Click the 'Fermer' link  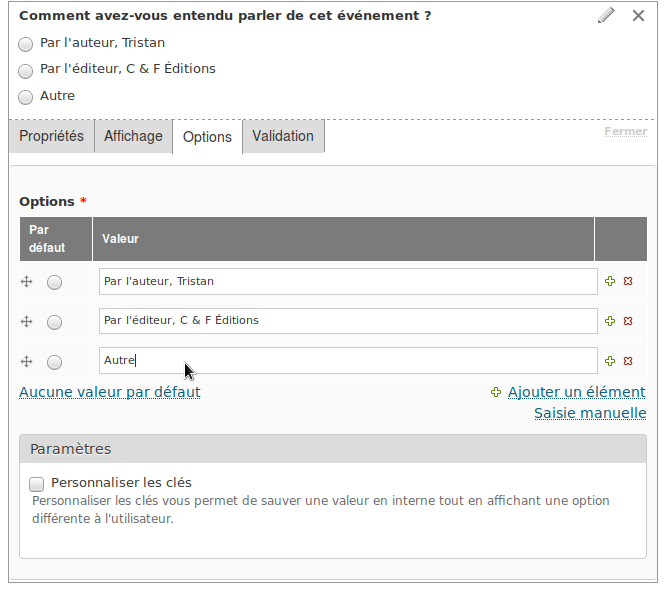click(626, 131)
